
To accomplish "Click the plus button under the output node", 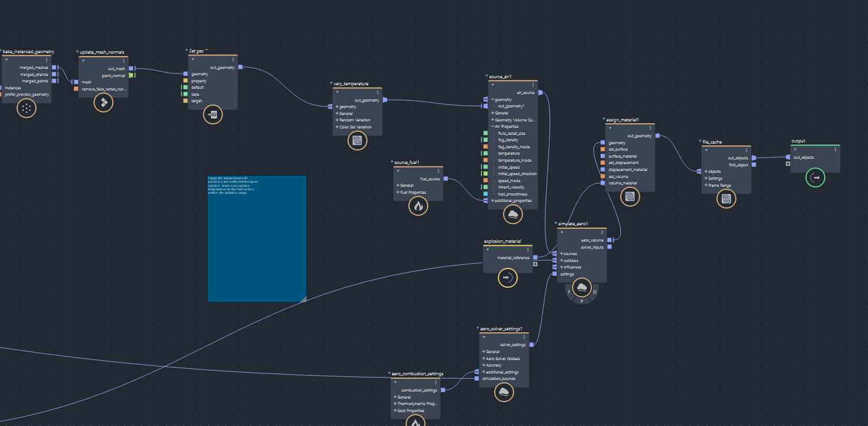I will pos(788,164).
